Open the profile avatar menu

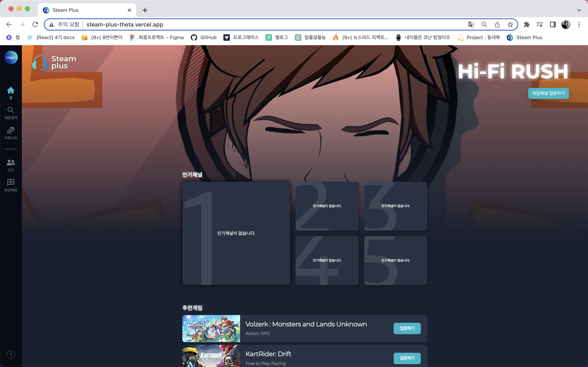pos(566,24)
